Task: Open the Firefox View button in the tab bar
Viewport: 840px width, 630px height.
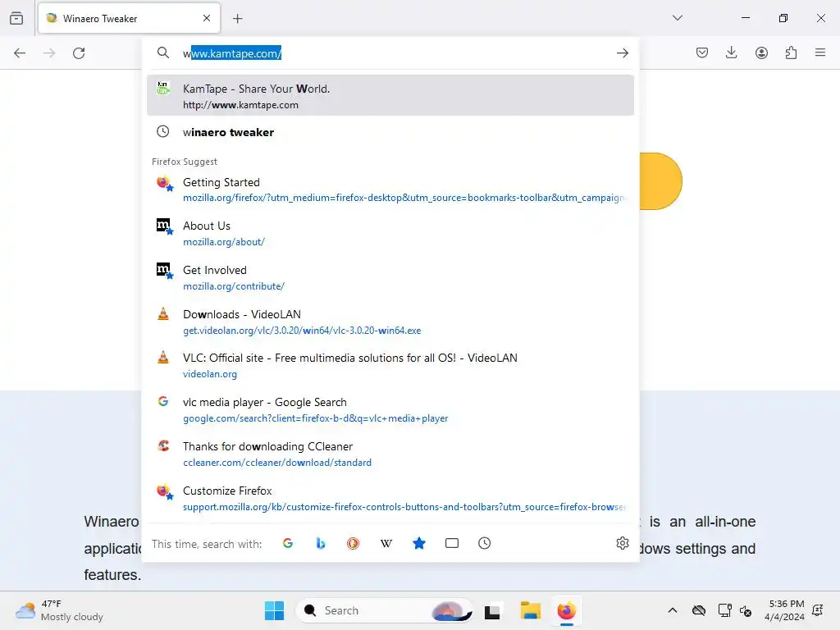Action: pos(16,18)
